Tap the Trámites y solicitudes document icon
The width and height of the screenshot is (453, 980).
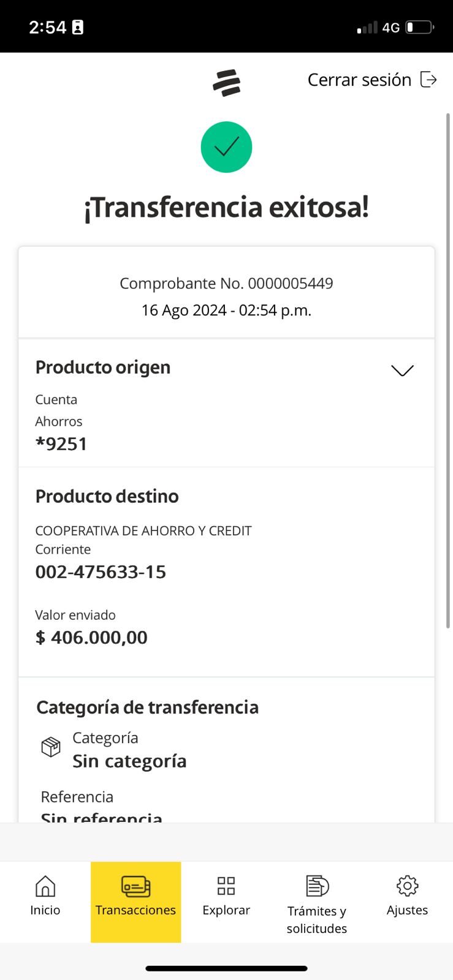[x=317, y=886]
